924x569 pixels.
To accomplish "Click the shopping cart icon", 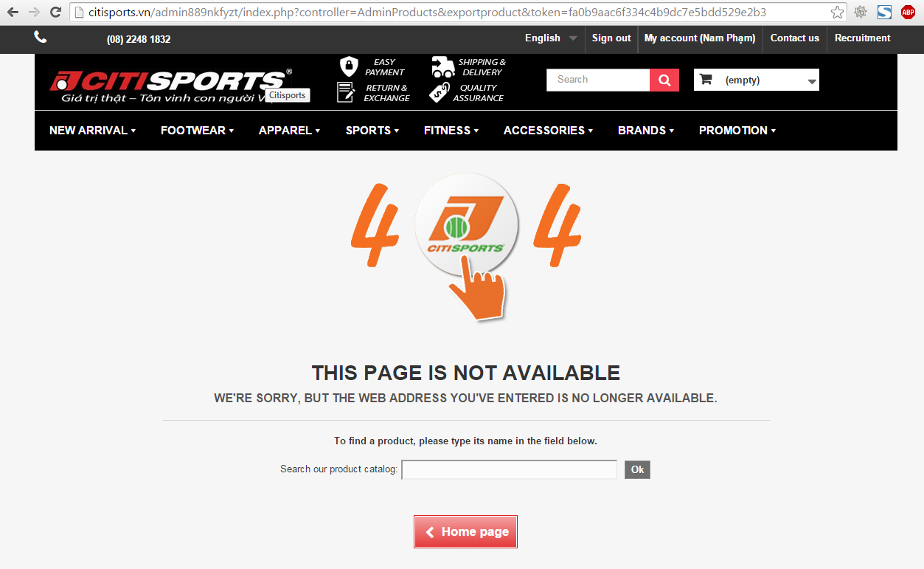I will click(x=706, y=80).
